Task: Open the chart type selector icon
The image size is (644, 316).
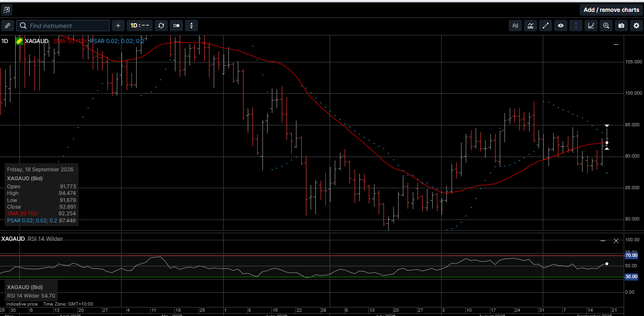Action: tap(515, 26)
